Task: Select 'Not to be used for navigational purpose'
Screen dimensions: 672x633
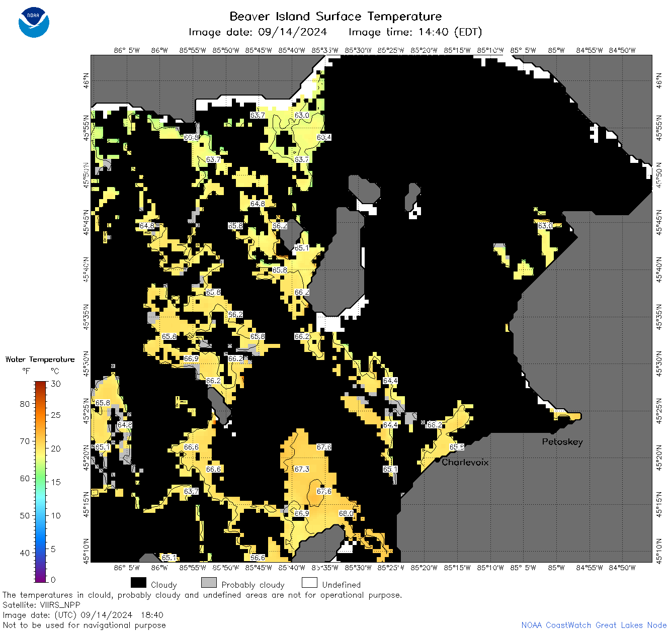Action: pyautogui.click(x=84, y=625)
